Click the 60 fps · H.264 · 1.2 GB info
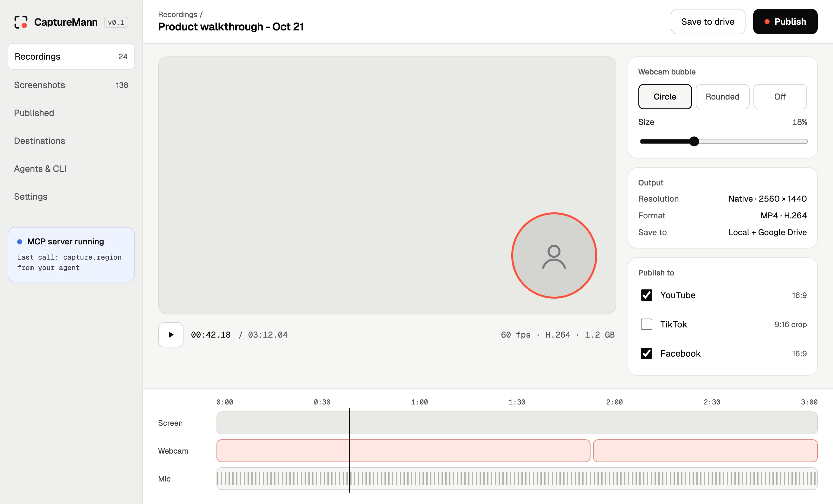833x504 pixels. (558, 335)
